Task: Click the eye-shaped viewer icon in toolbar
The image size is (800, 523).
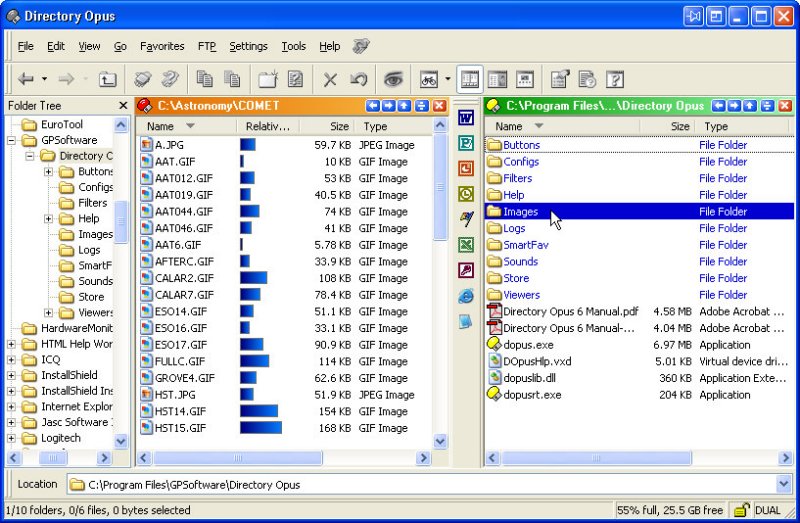Action: click(x=393, y=79)
